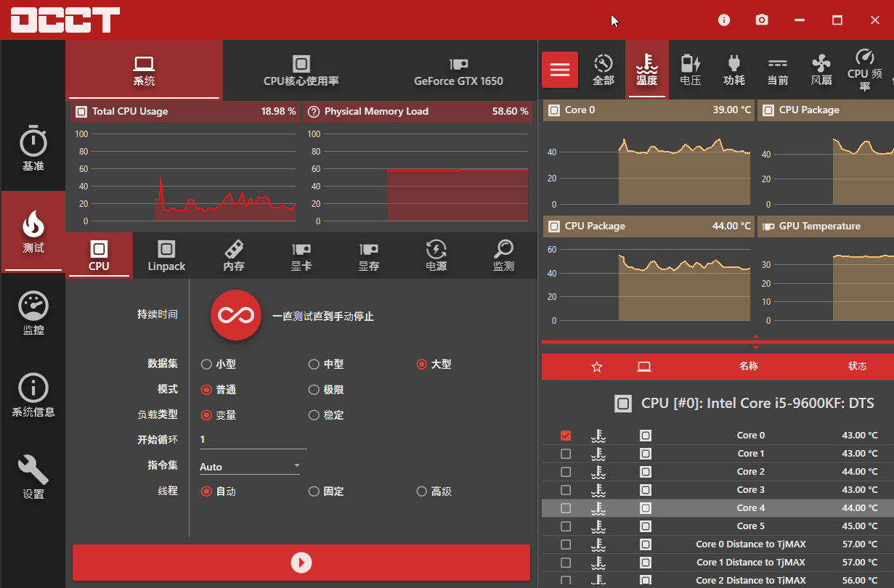Click the 开始循环 start cycle field

(x=253, y=440)
